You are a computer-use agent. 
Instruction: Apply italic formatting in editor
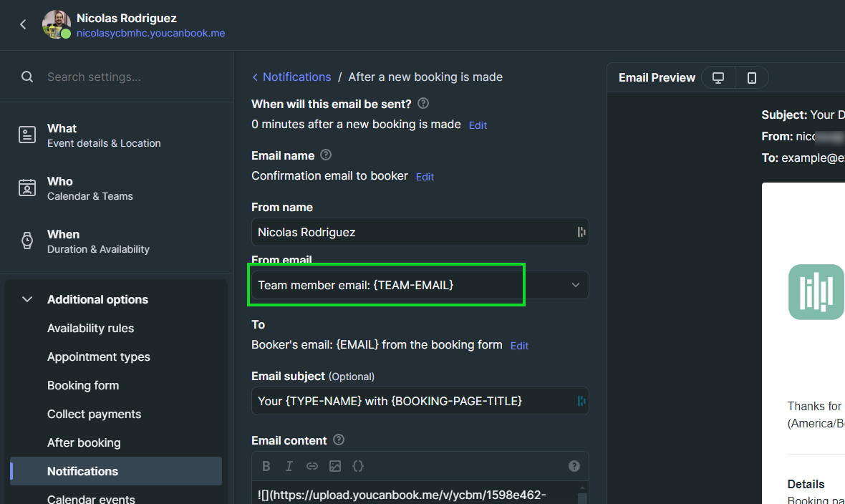click(x=289, y=466)
